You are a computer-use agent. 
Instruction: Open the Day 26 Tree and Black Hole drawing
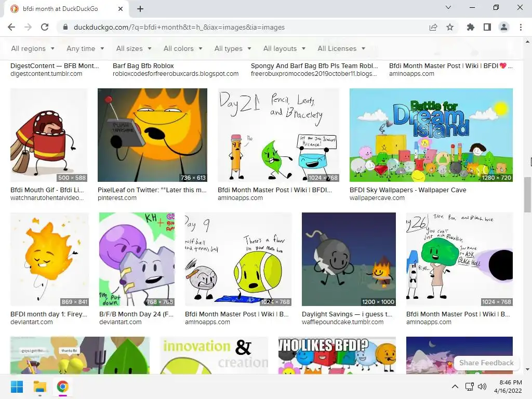pyautogui.click(x=459, y=259)
